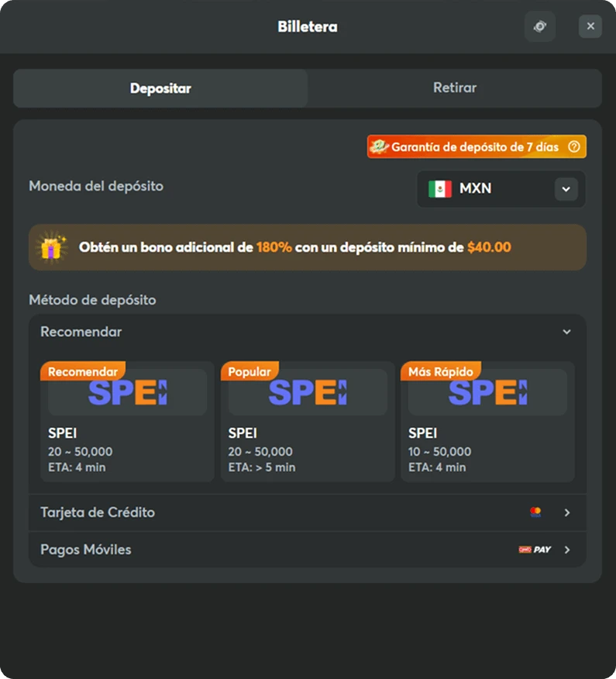The width and height of the screenshot is (616, 679).
Task: Click the gift box icon in bonus banner
Action: pyautogui.click(x=53, y=247)
